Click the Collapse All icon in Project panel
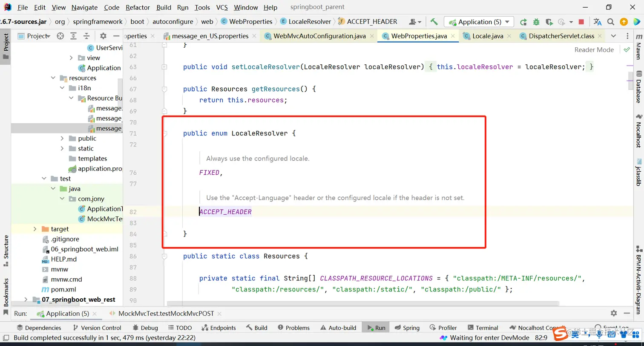This screenshot has width=644, height=346. 86,36
